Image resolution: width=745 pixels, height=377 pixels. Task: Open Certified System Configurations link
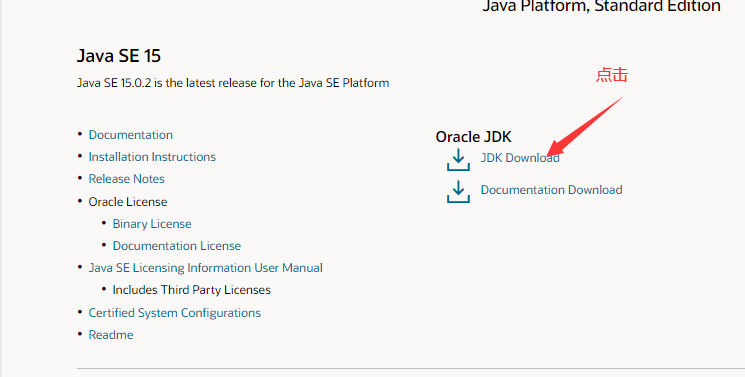(x=175, y=313)
